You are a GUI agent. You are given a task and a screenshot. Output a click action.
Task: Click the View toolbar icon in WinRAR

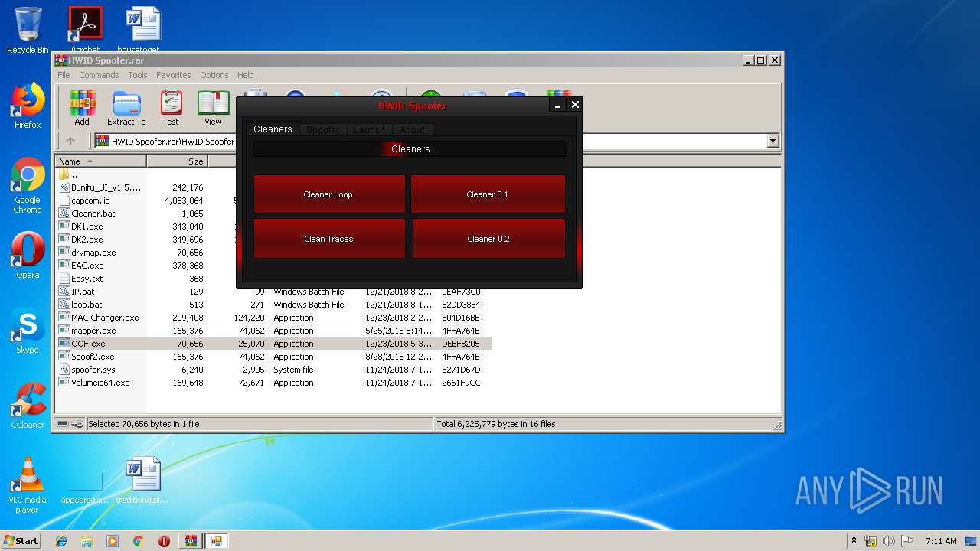point(213,108)
